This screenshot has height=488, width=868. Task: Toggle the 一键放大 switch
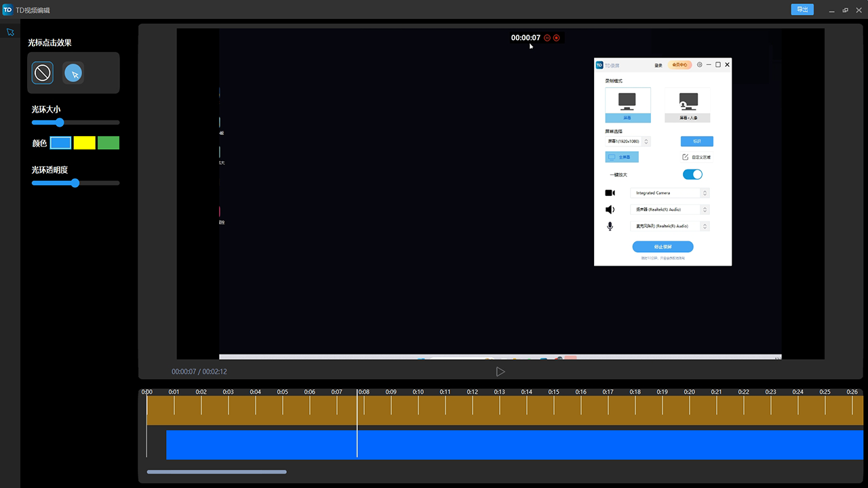click(692, 175)
